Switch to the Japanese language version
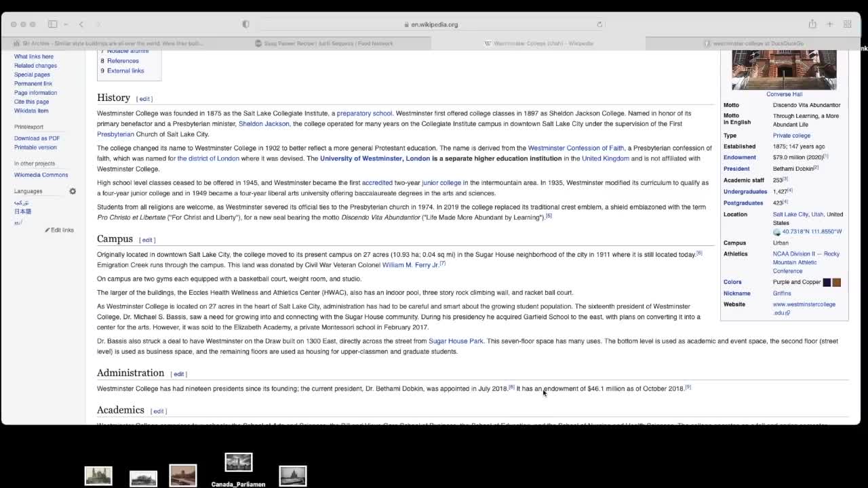Image resolution: width=868 pixels, height=488 pixels. pos(22,211)
